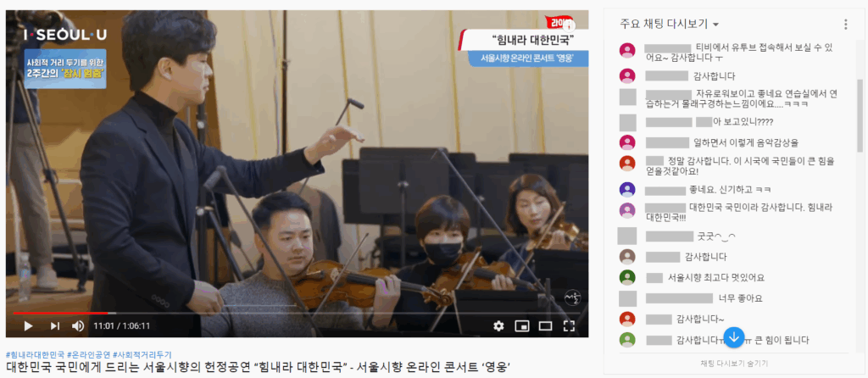
Task: Play the video
Action: [28, 326]
